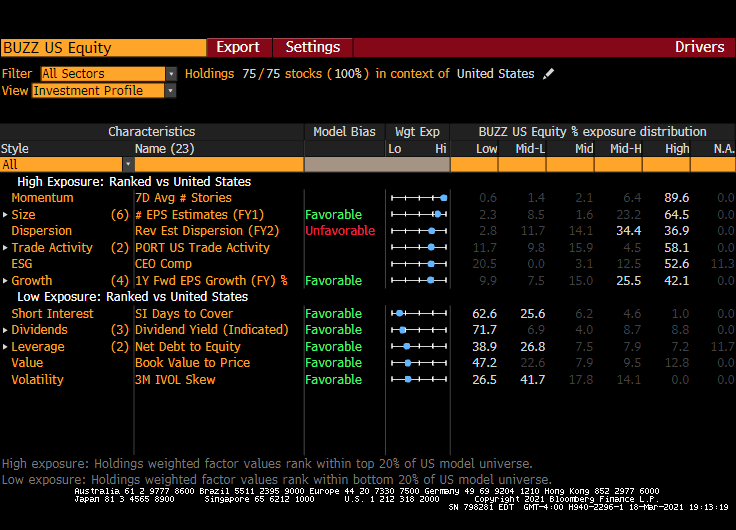Select the 7D Avg # Stories factor

click(x=183, y=198)
